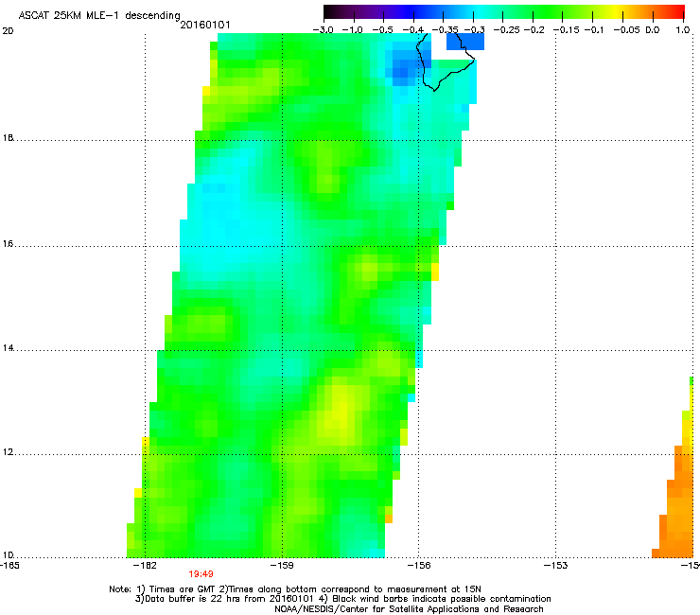
Task: Click the color bar label -0.15
Action: 566,30
